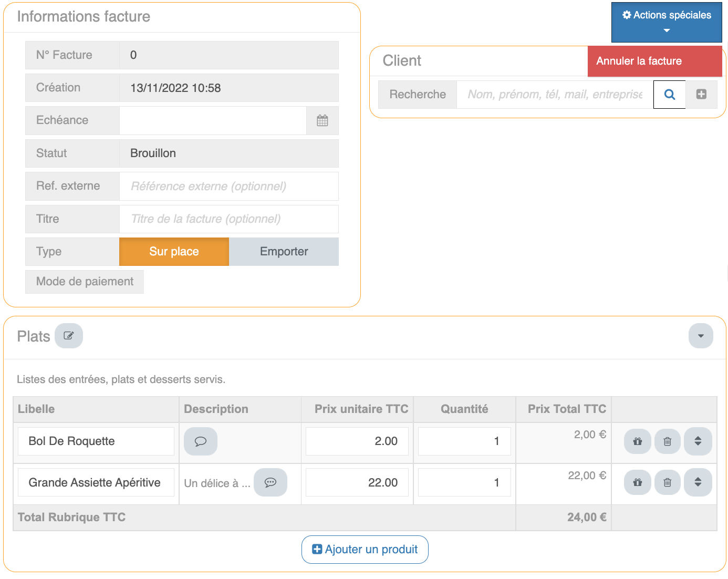Screen dimensions: 728x579
Task: Click the client search magnifier icon
Action: point(669,95)
